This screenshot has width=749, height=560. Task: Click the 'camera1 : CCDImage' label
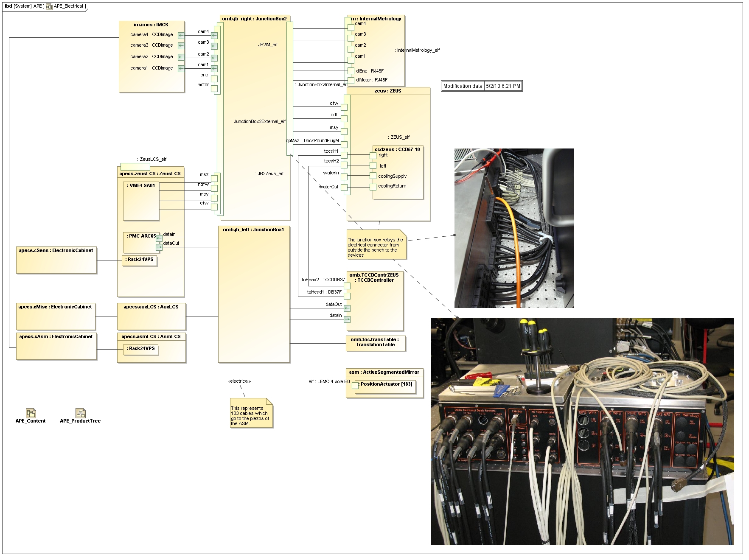tap(151, 68)
